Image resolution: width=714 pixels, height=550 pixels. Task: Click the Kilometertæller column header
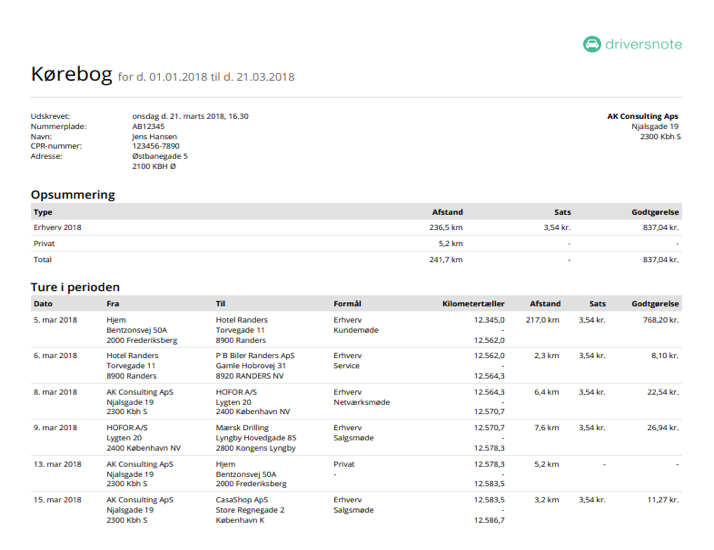(x=473, y=304)
